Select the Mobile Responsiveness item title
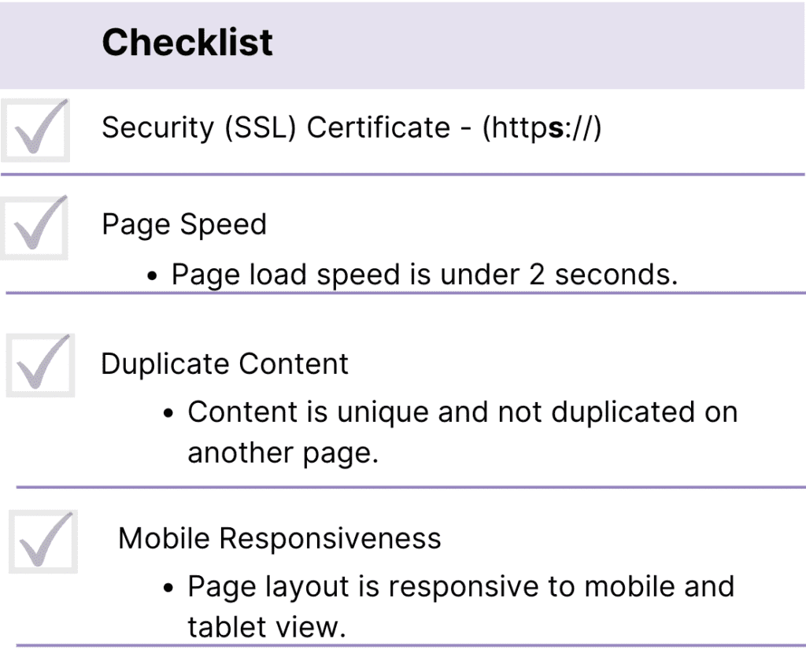806x672 pixels. pos(279,539)
